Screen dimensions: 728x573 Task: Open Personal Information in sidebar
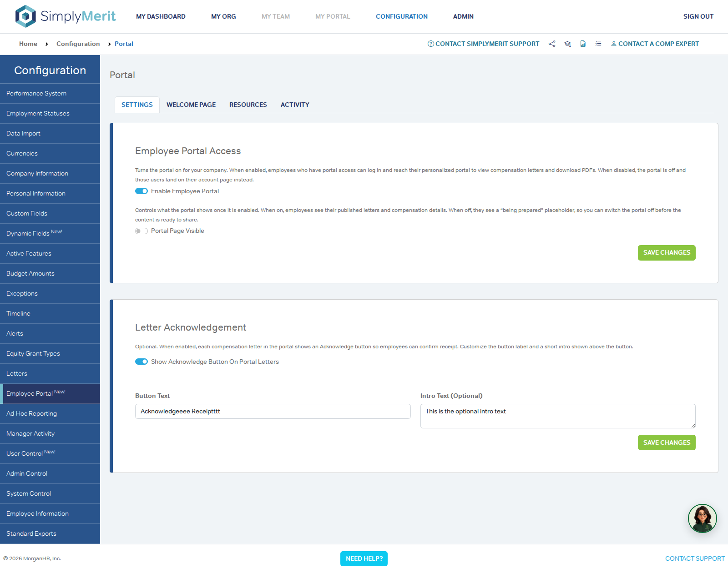50,194
